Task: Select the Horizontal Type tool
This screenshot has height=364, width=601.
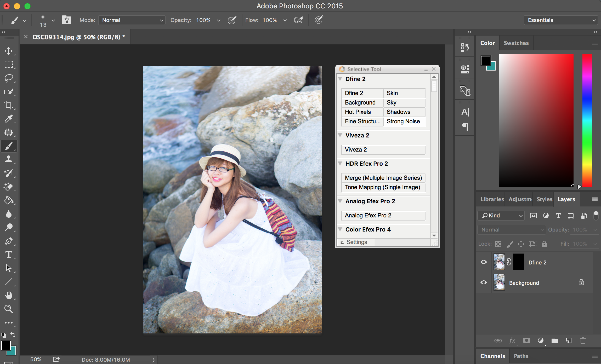Action: click(9, 255)
